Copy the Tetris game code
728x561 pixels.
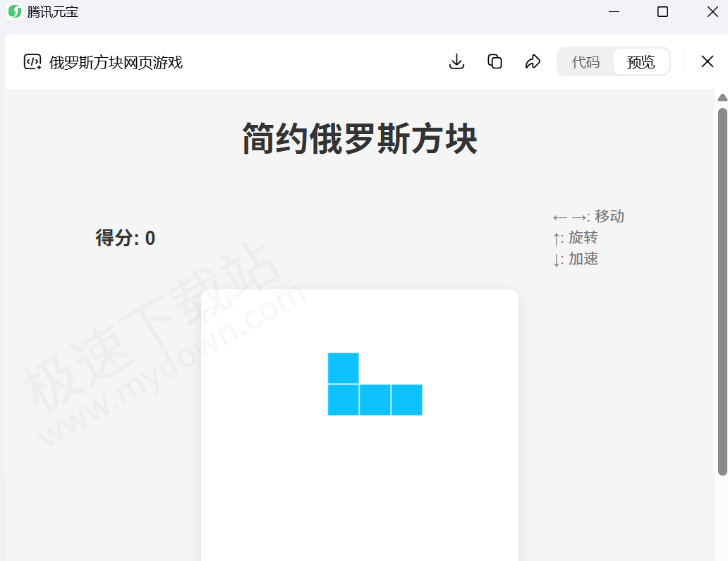click(x=495, y=61)
